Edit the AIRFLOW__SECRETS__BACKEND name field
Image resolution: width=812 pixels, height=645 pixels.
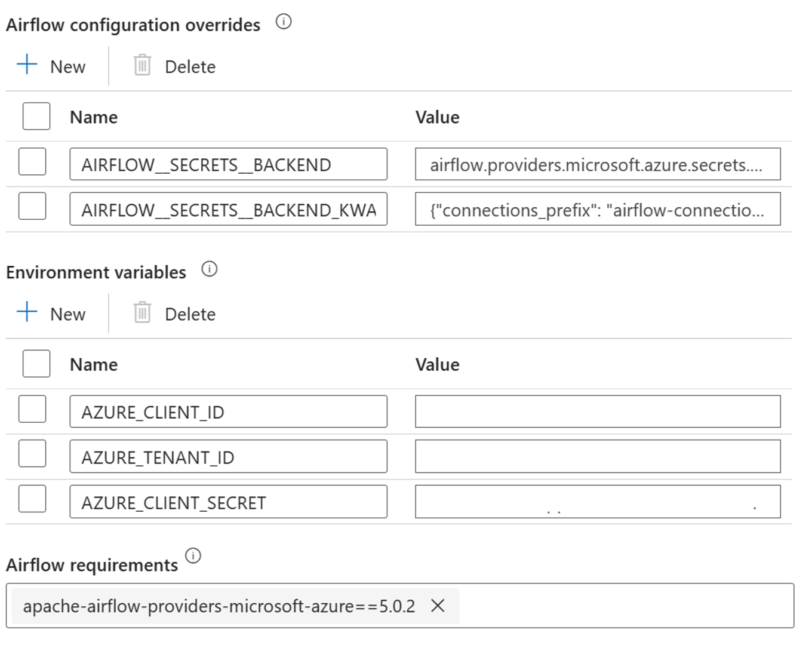[228, 164]
